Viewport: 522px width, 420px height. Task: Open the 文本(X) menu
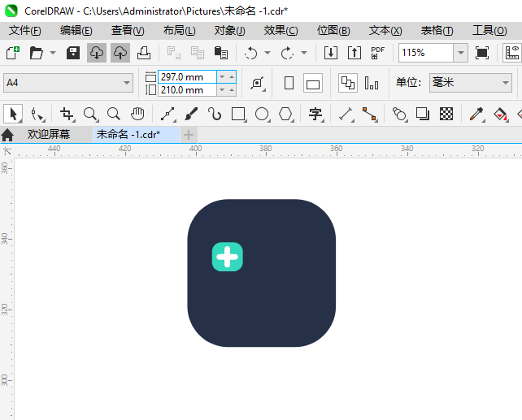pyautogui.click(x=385, y=31)
